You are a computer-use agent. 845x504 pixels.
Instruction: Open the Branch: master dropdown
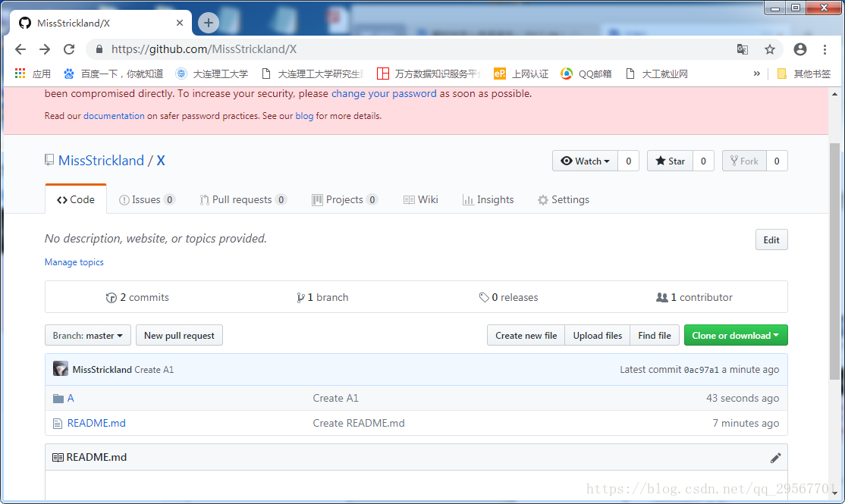(x=88, y=336)
